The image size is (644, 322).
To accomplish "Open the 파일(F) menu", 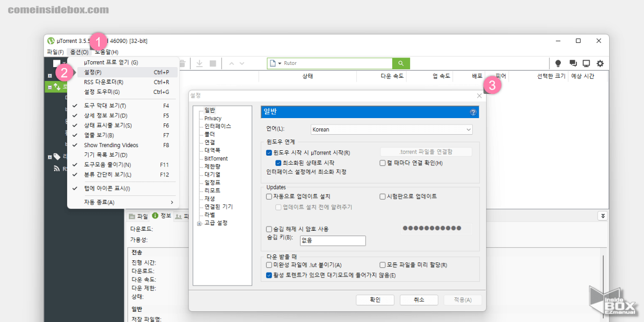I will point(55,52).
